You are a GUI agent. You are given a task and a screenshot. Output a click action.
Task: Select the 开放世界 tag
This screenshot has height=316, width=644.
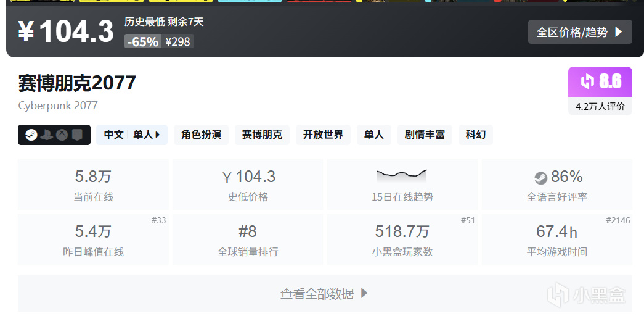click(x=323, y=135)
